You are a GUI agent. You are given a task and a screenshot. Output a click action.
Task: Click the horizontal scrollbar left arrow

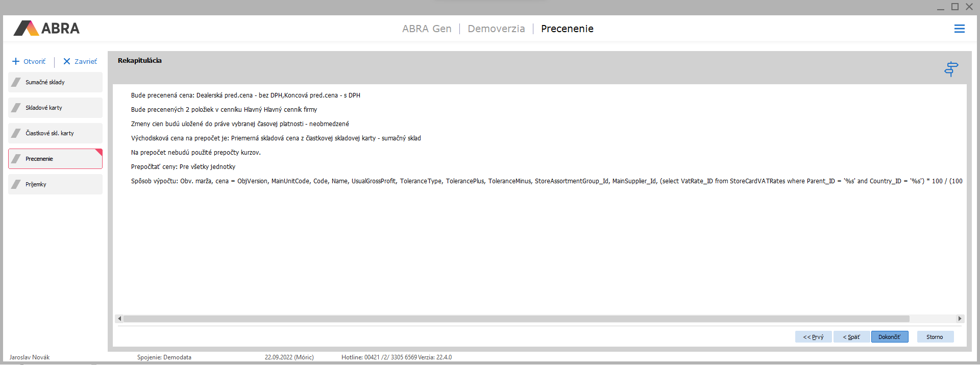pyautogui.click(x=119, y=319)
